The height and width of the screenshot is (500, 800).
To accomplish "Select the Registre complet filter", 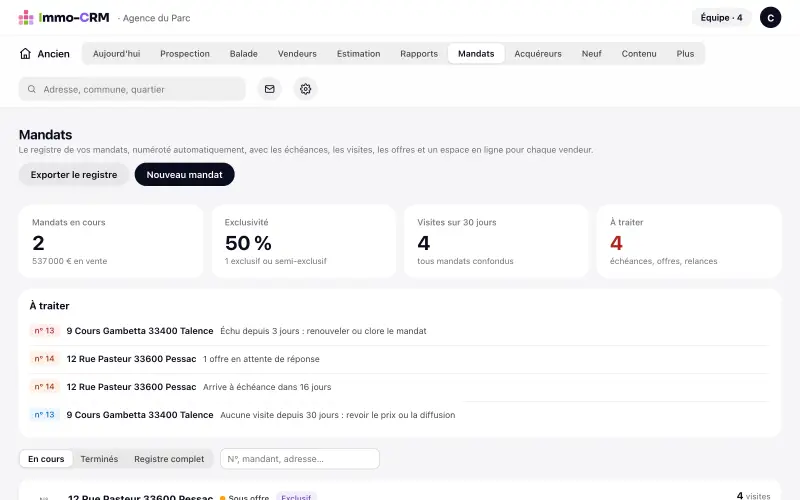I will point(169,459).
